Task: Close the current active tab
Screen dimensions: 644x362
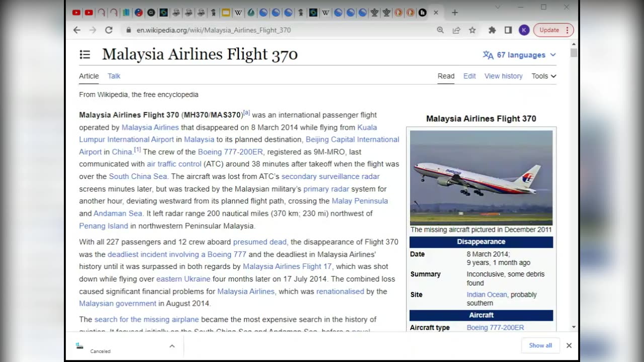Action: pos(436,13)
